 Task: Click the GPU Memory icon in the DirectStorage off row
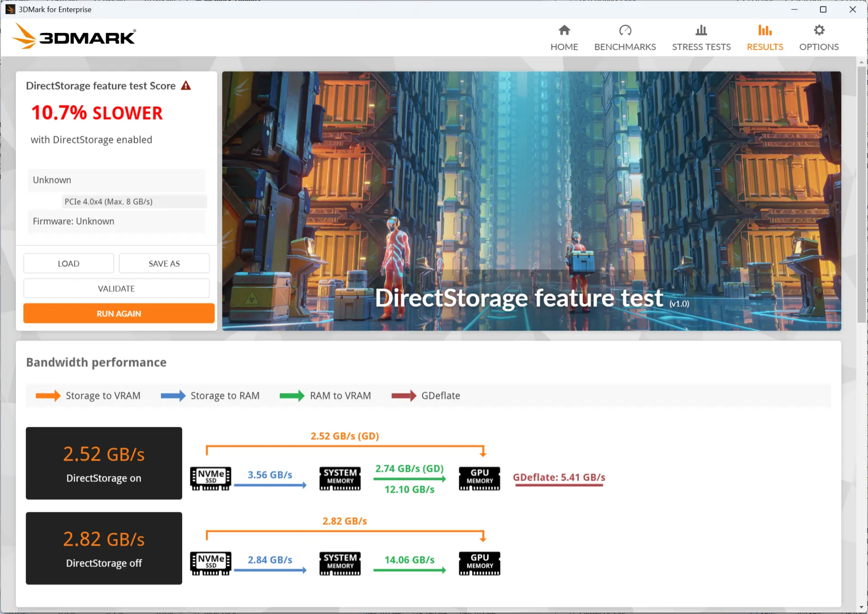[480, 563]
